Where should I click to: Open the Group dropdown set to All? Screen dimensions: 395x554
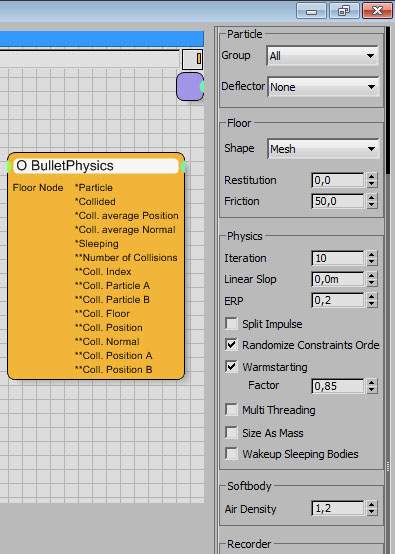click(x=322, y=56)
